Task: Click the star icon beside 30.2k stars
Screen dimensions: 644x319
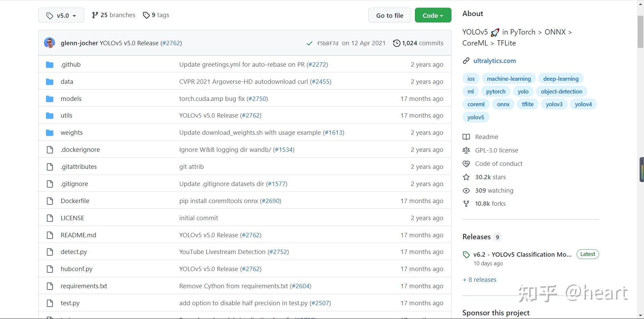Action: click(x=466, y=177)
